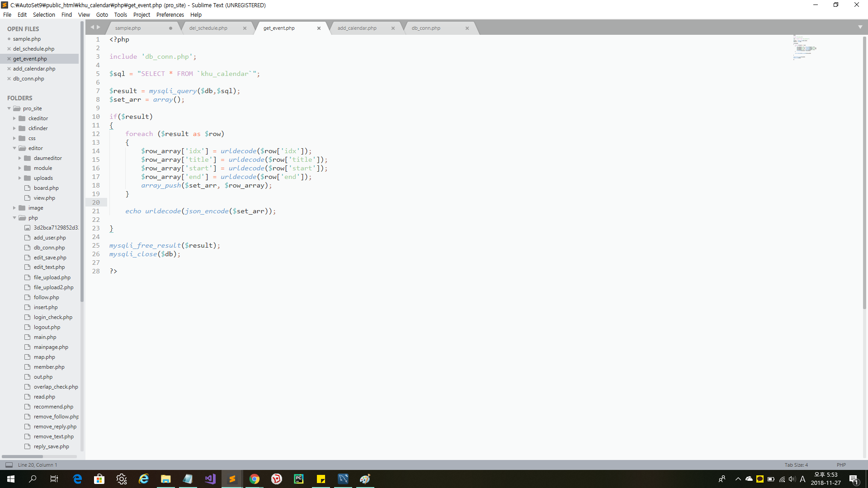Close get_event.php in Open Files list
The image size is (868, 488).
[9, 59]
